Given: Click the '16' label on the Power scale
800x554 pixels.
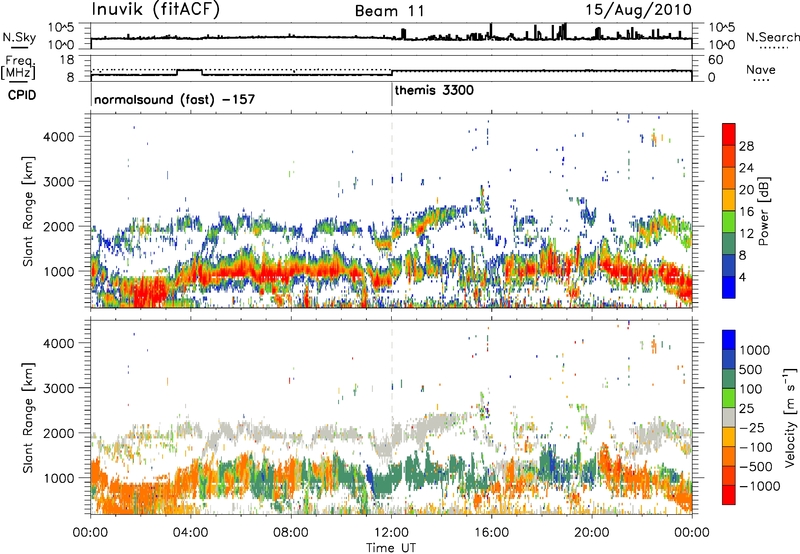Looking at the screenshot, I should click(746, 212).
